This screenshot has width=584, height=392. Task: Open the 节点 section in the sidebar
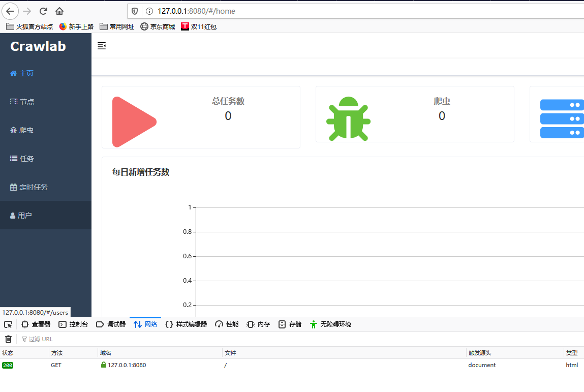27,101
